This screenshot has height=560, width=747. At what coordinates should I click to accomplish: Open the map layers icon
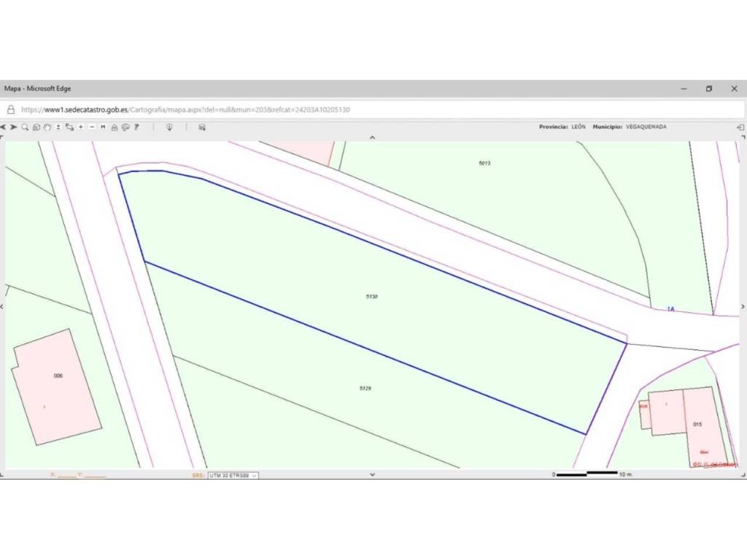click(202, 127)
